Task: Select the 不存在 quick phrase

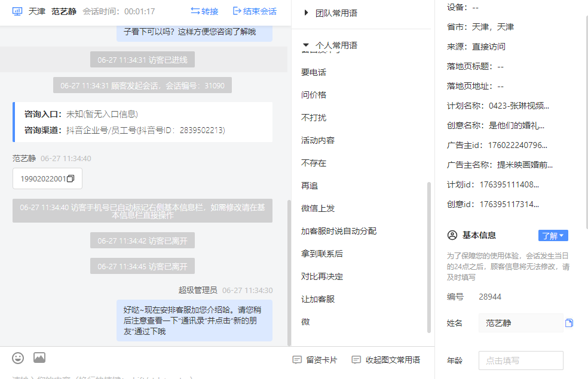Action: [314, 163]
